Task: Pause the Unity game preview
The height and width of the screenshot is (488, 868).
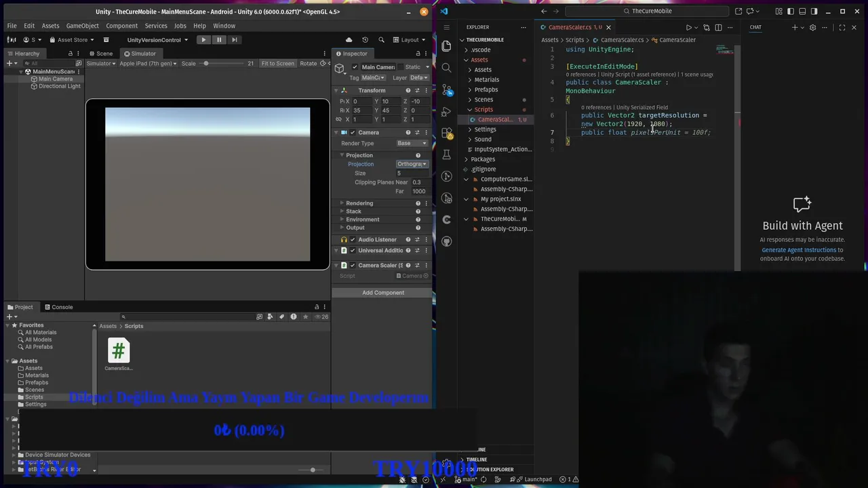Action: 219,39
